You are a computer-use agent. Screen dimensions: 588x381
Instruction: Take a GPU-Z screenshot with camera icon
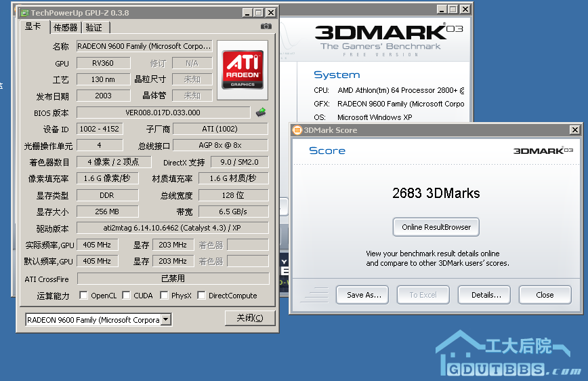pyautogui.click(x=266, y=26)
